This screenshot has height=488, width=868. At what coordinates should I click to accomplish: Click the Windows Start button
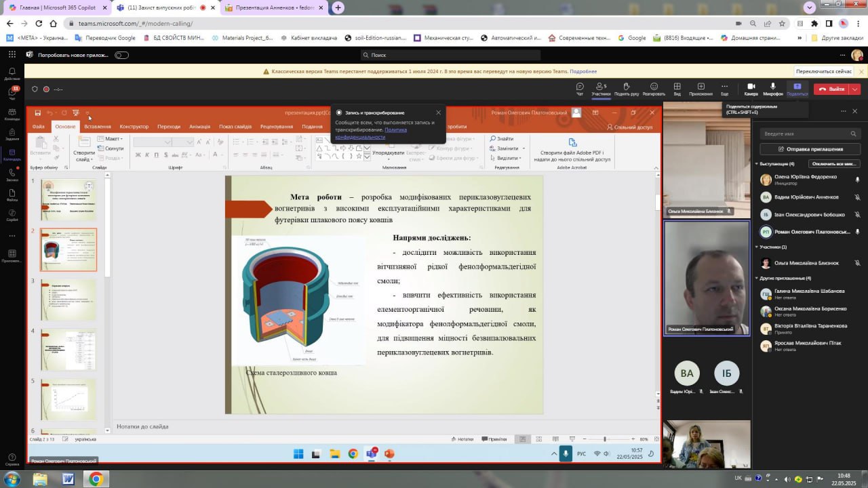coord(12,479)
